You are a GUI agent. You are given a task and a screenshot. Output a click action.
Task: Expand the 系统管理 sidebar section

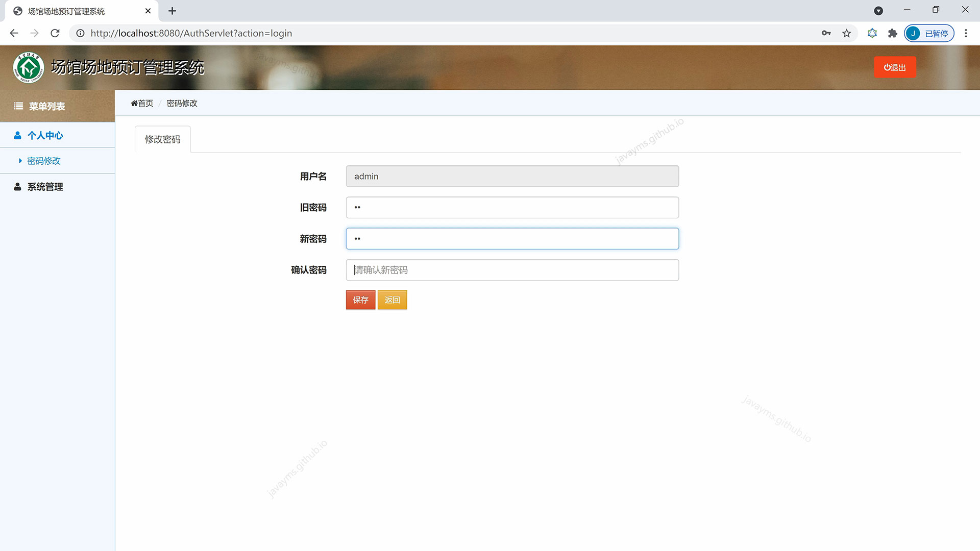(45, 186)
